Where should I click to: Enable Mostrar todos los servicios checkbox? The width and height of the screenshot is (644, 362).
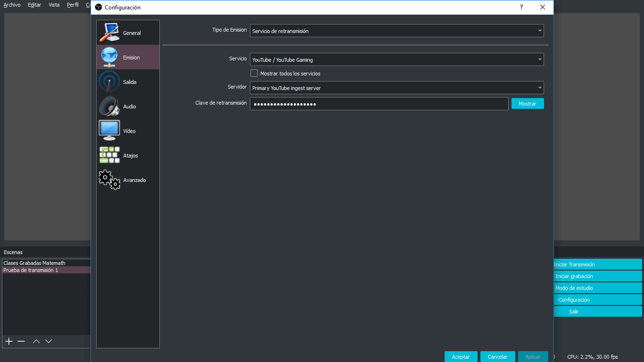(x=254, y=73)
